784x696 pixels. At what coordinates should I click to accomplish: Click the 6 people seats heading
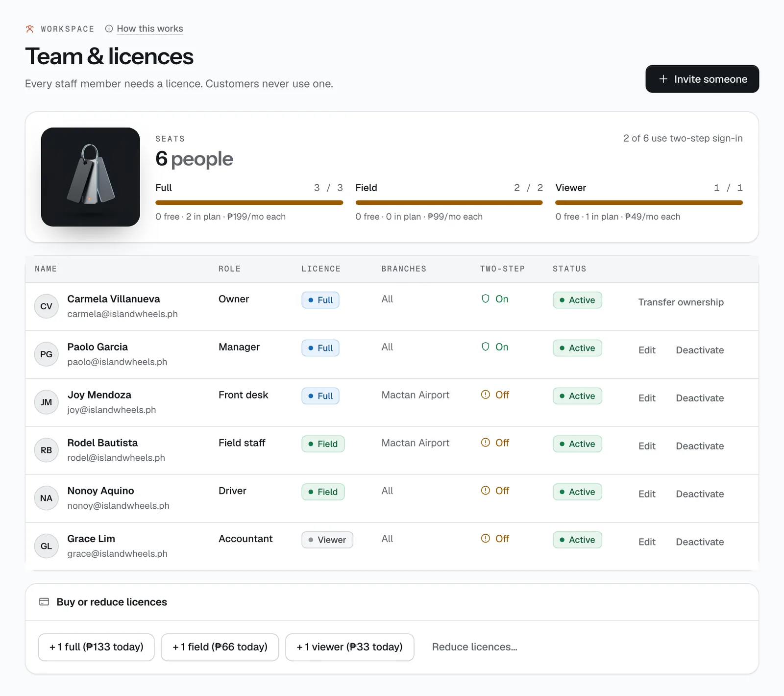[194, 159]
